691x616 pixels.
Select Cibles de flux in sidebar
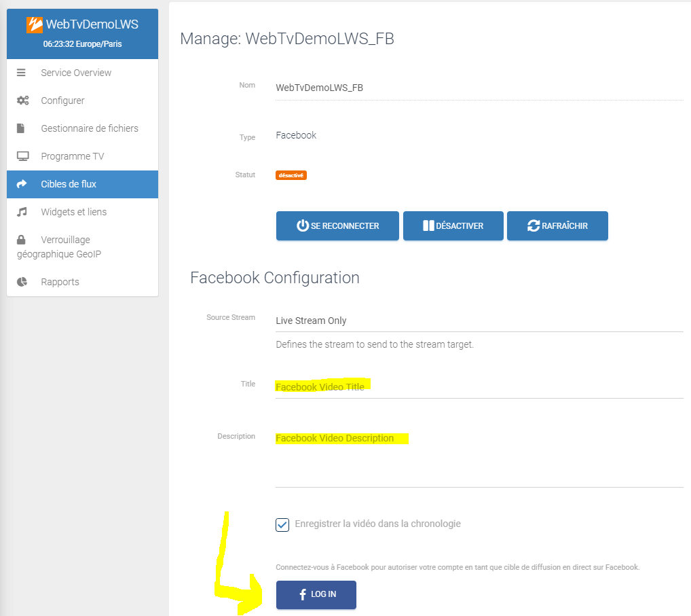82,184
